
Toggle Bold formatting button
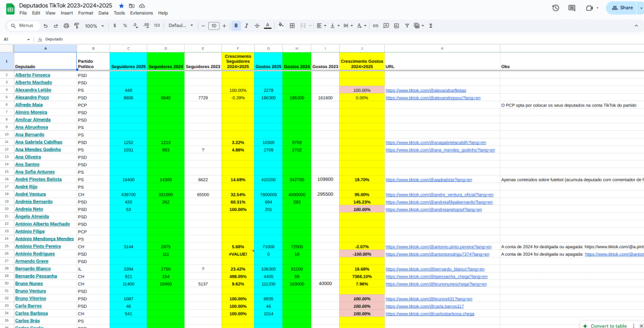click(236, 26)
